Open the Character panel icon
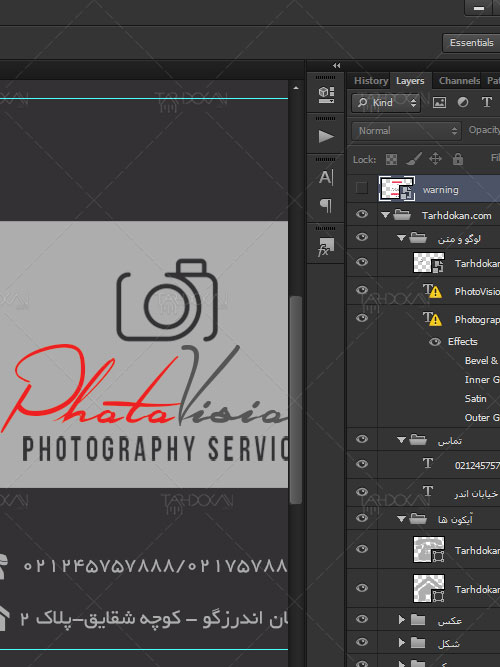500x667 pixels. [326, 177]
